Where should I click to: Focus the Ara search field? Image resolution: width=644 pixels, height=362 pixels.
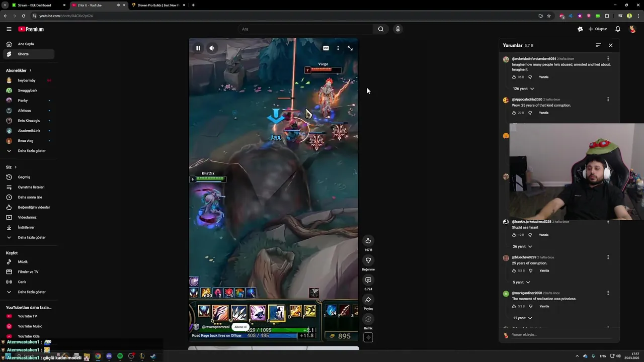[306, 29]
